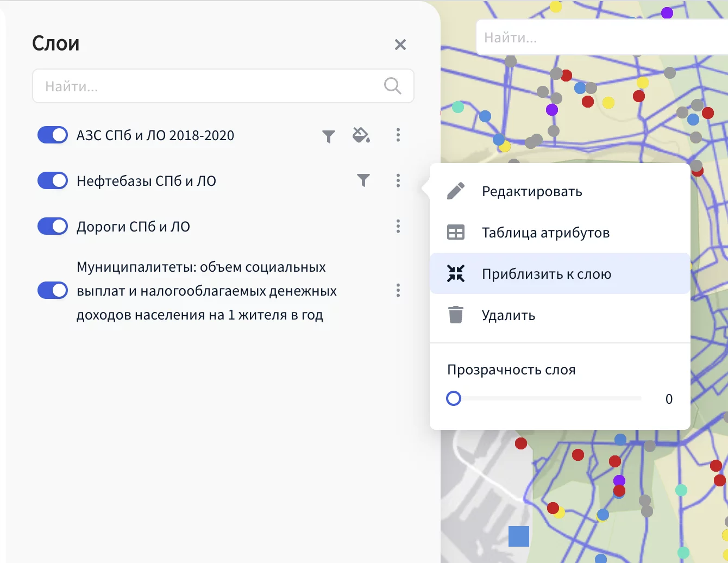Open three-dot menu for Дороги layer
This screenshot has width=728, height=563.
(398, 226)
